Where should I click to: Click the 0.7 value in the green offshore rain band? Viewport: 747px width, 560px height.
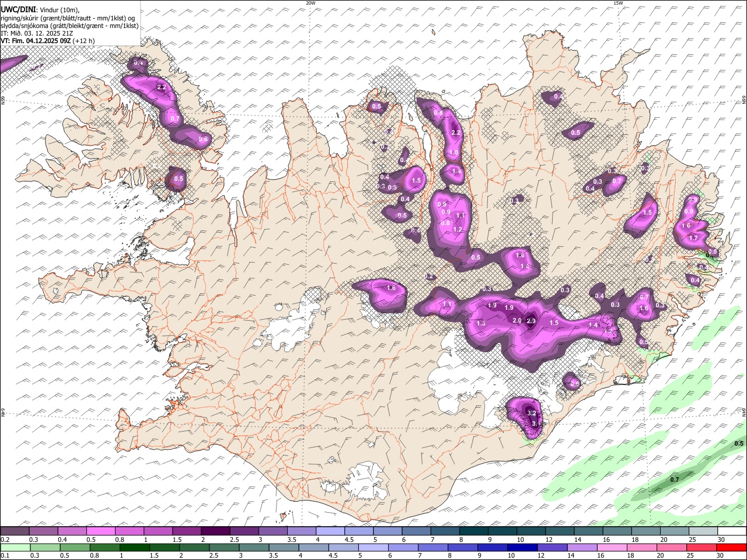[x=675, y=480]
